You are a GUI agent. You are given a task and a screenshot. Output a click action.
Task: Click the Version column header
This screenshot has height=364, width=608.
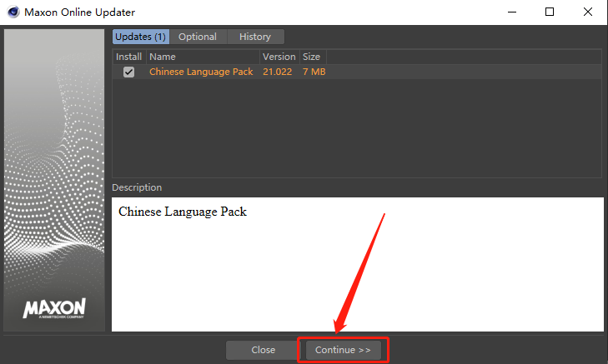(279, 57)
